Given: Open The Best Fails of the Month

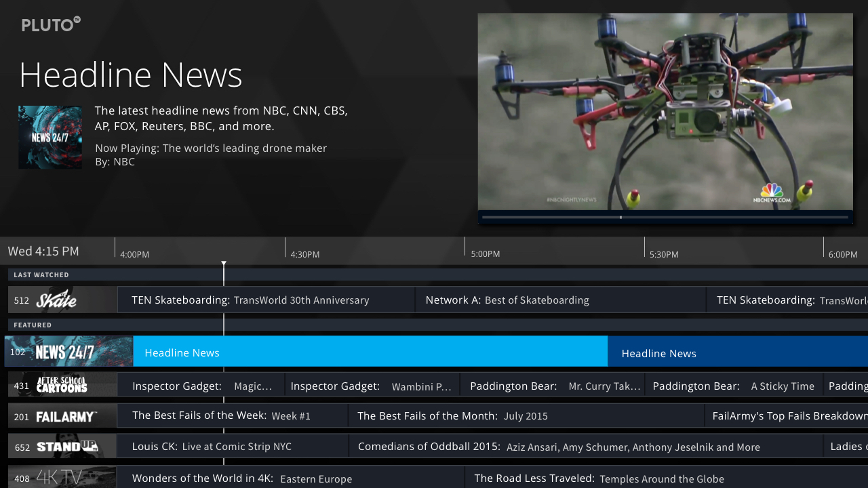Looking at the screenshot, I should click(x=526, y=415).
